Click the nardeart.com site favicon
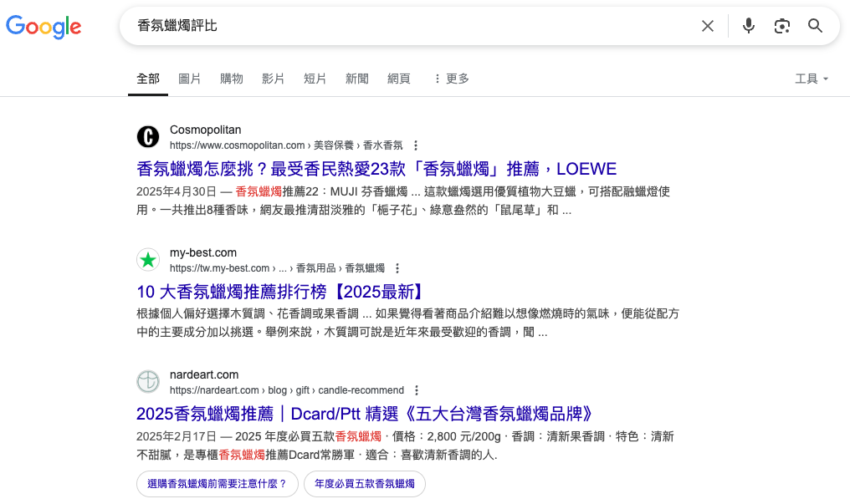Screen dimensions: 850x504 148,382
